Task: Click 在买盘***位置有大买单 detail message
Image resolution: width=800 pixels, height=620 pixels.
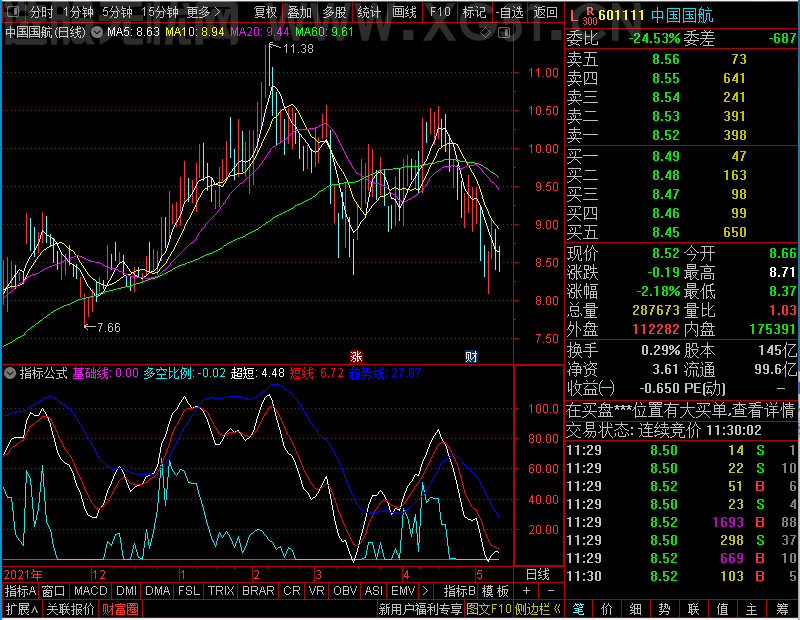Action: pos(681,410)
